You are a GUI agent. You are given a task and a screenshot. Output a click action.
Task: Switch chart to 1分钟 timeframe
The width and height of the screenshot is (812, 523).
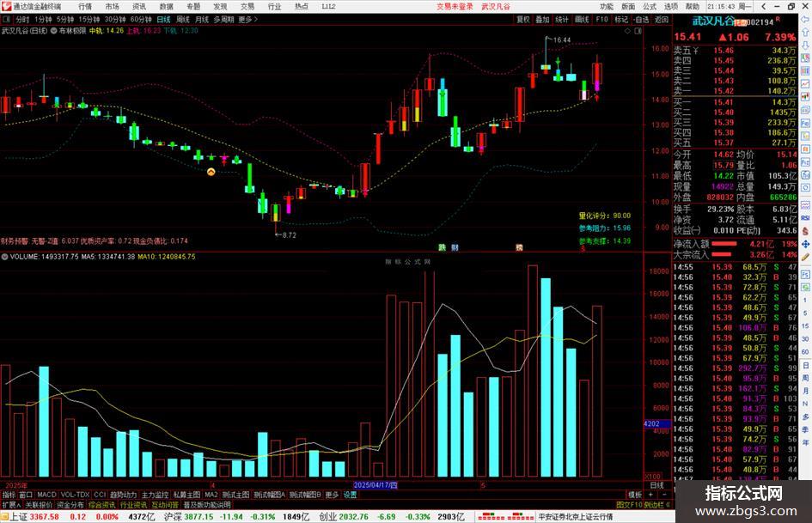coord(43,20)
